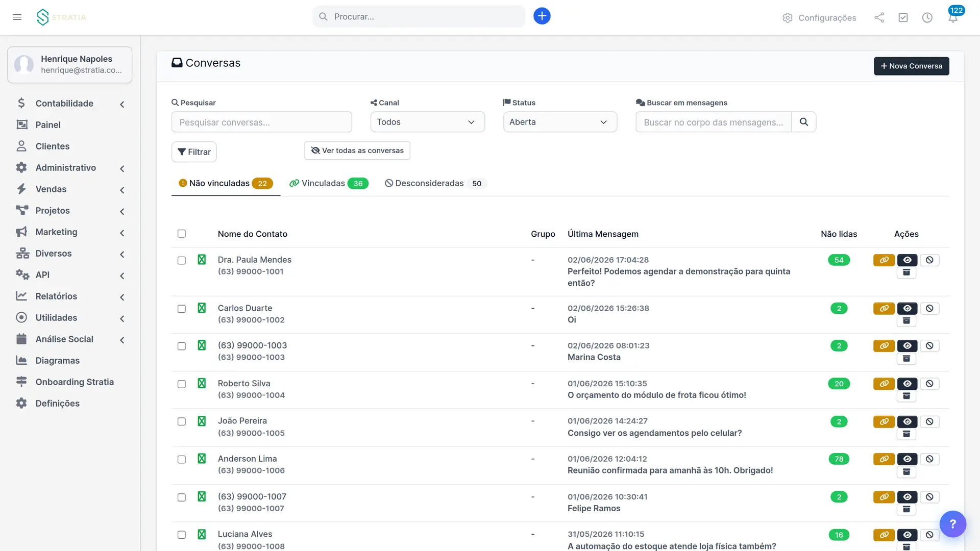The height and width of the screenshot is (551, 980).
Task: Click the link icon for (63) 99000-1003 row
Action: click(x=884, y=346)
